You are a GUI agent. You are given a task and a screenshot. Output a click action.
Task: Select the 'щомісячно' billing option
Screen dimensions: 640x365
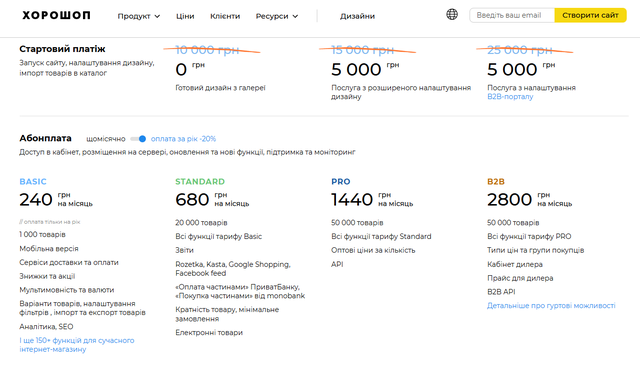pos(106,139)
